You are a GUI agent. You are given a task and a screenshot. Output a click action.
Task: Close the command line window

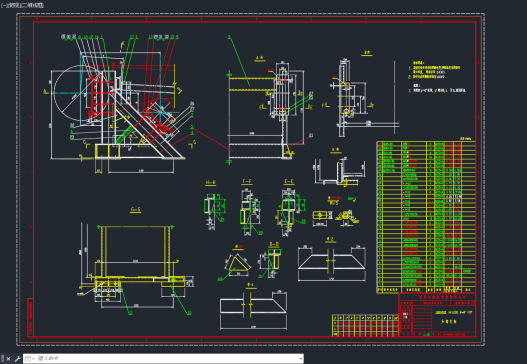coord(8,359)
